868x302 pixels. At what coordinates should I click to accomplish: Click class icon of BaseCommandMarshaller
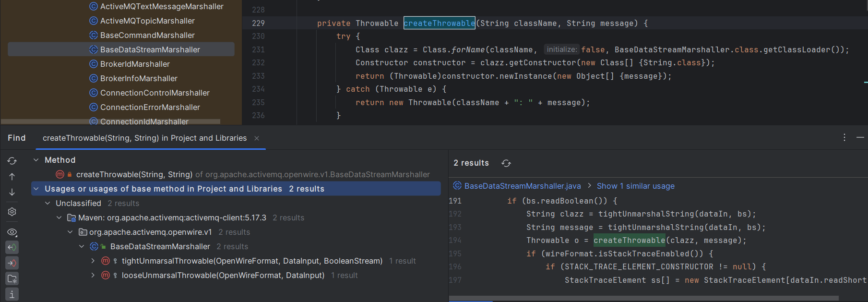pos(94,35)
